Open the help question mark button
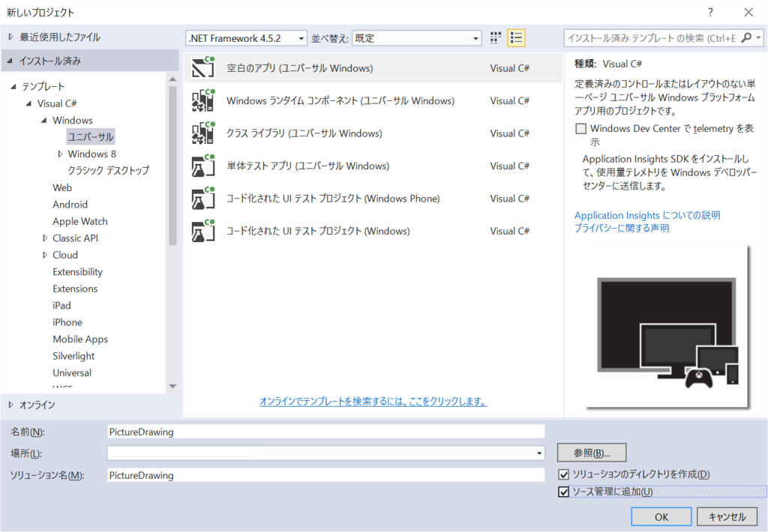The width and height of the screenshot is (768, 532). click(710, 13)
